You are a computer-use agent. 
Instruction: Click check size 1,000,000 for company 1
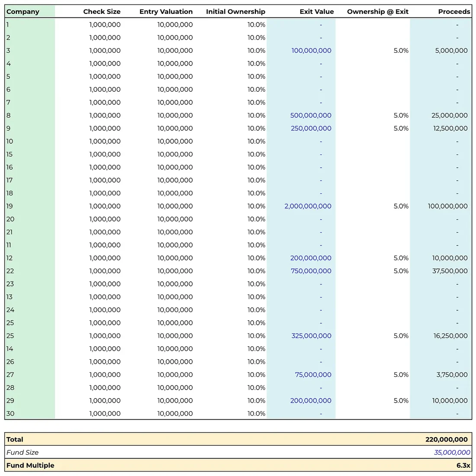tap(105, 25)
